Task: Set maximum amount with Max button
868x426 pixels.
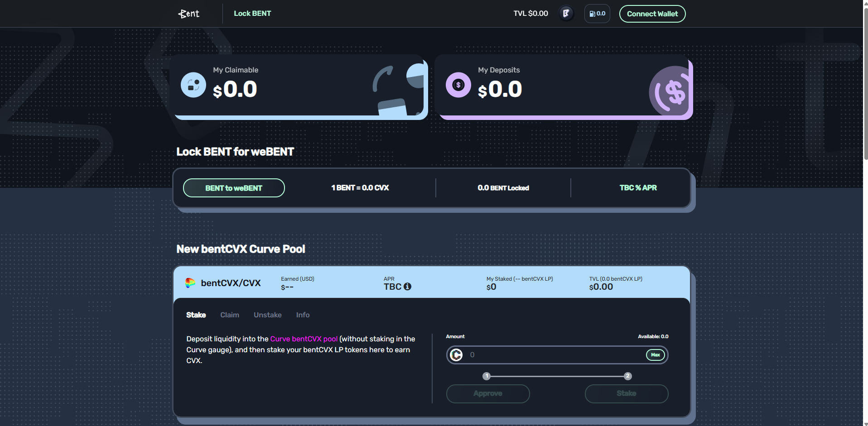Action: 656,355
